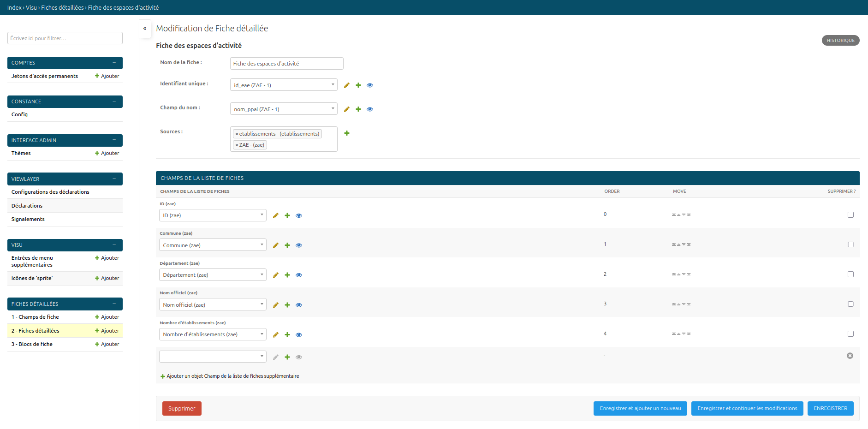Click plus icon in Nombre d'établissements row
The height and width of the screenshot is (429, 868).
(x=287, y=335)
